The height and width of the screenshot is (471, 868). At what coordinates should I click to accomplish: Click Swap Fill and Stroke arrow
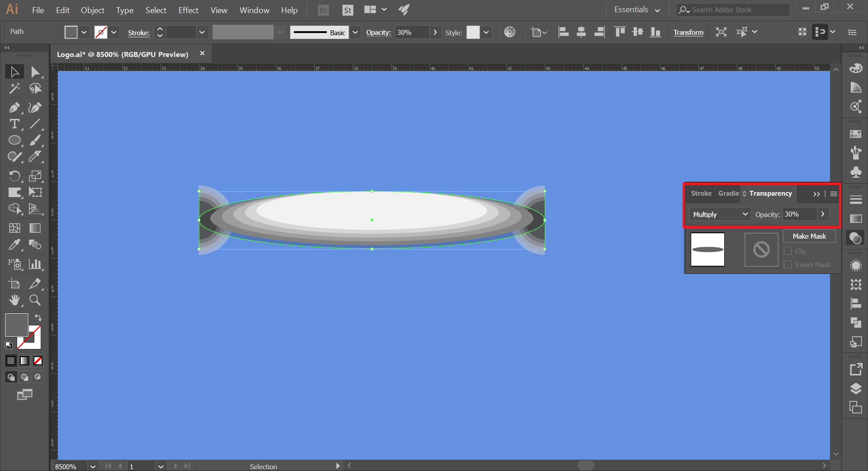[38, 317]
